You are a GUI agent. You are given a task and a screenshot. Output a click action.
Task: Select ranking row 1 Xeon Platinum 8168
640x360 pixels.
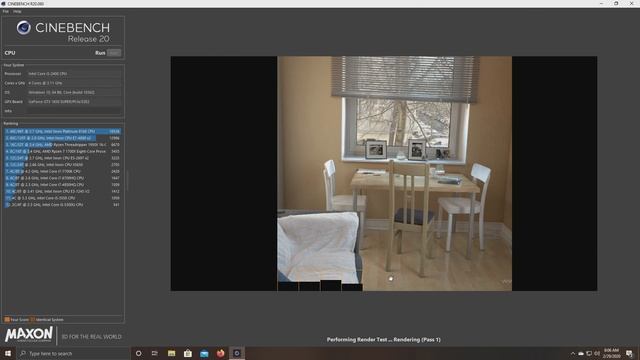coord(62,131)
